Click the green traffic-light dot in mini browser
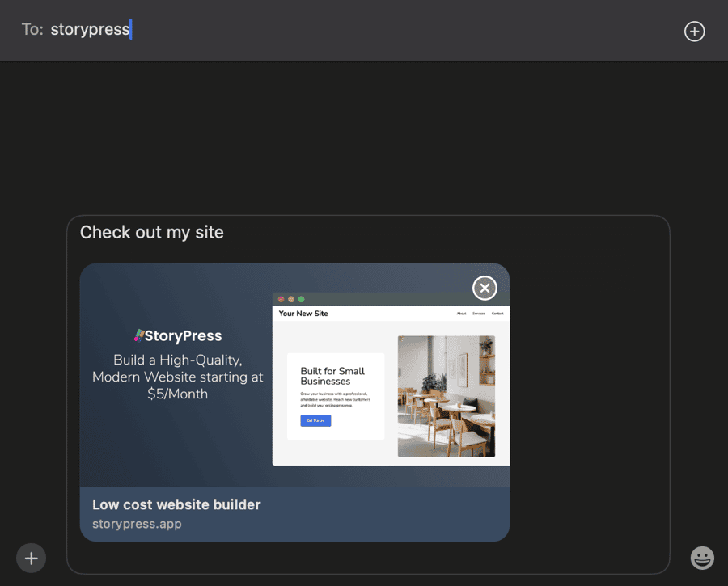Screen dimensions: 728x586 click(301, 299)
